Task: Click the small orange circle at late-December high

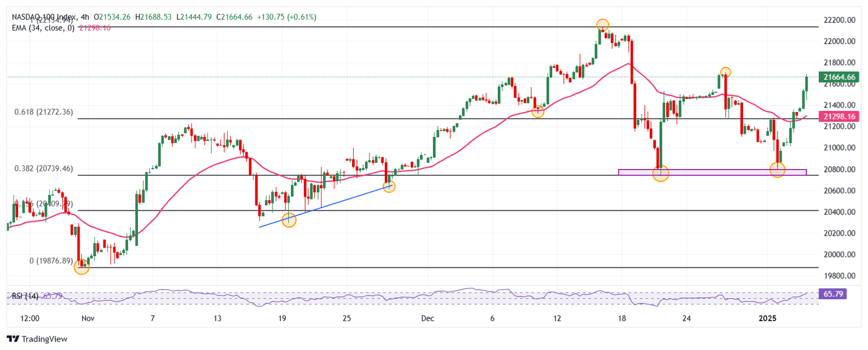Action: [725, 72]
